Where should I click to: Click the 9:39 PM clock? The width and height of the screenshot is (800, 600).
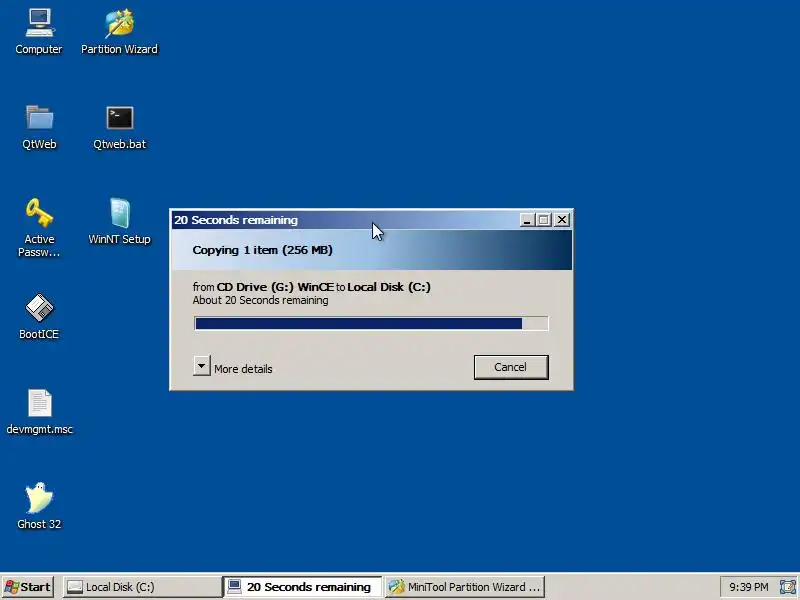748,587
